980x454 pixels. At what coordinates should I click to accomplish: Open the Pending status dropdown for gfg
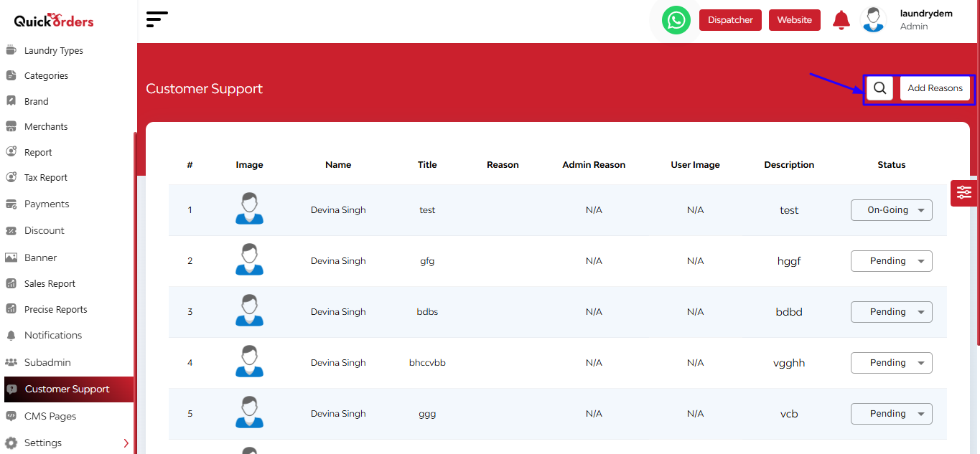click(x=891, y=261)
